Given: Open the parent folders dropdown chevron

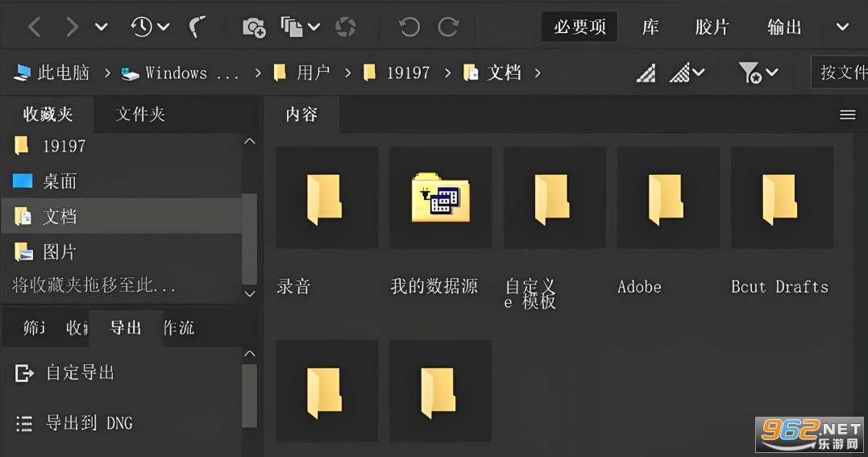Looking at the screenshot, I should click(102, 27).
